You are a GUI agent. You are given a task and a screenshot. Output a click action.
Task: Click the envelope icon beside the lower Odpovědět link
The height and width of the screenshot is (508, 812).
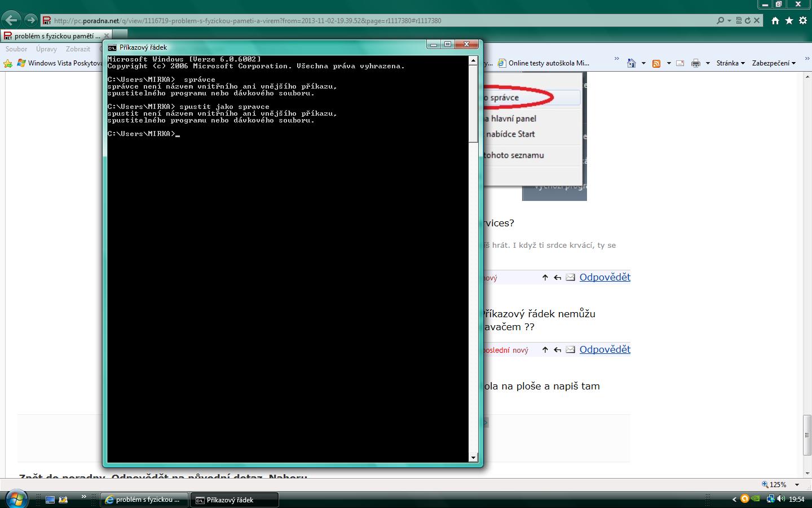click(x=570, y=349)
